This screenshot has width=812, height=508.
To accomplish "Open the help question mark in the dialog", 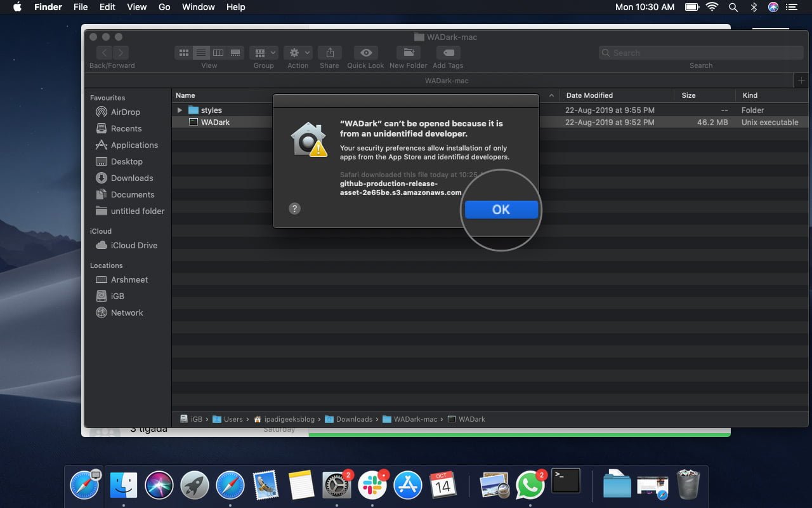I will 294,208.
